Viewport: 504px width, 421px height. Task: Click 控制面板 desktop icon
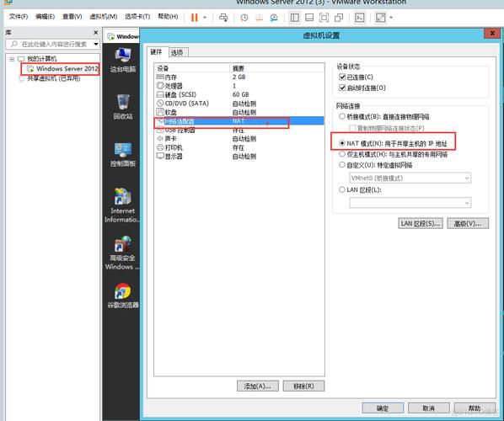(123, 154)
